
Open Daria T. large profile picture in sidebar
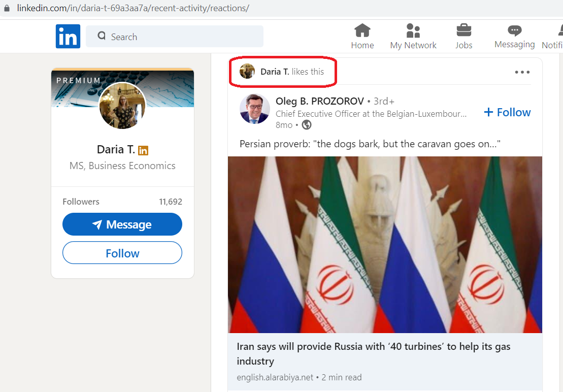point(122,106)
